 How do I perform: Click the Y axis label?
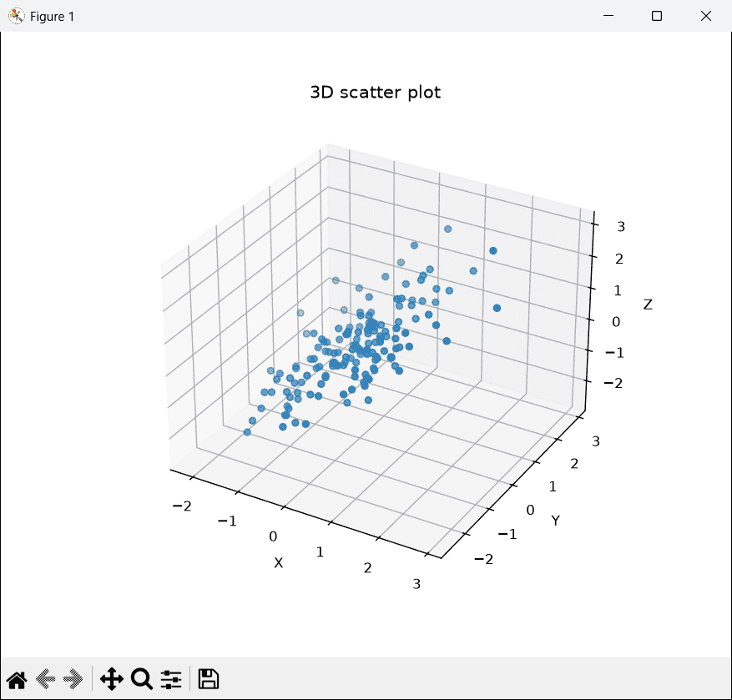[555, 521]
